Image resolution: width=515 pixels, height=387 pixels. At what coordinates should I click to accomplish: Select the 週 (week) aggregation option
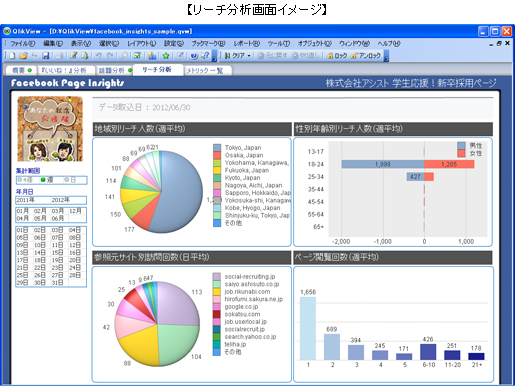click(47, 180)
